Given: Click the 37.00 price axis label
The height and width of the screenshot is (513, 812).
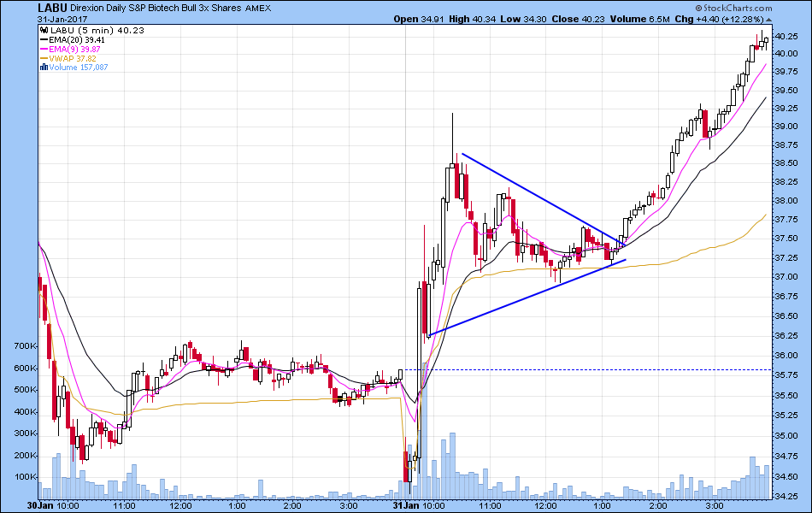Looking at the screenshot, I should coord(786,277).
